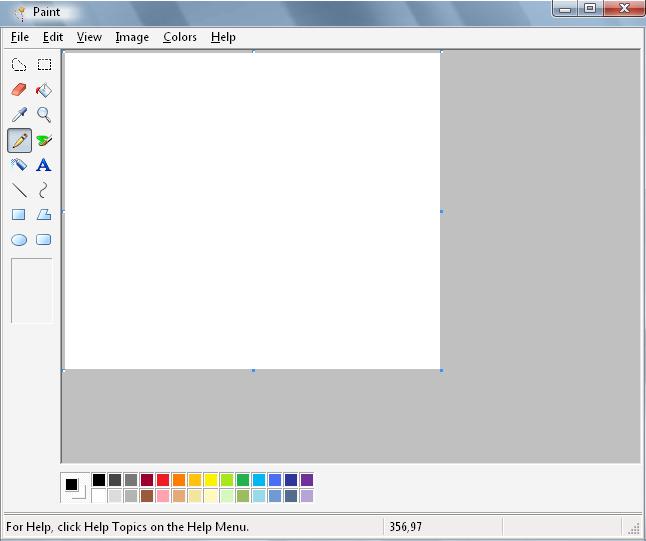Click the Paint icon in the title bar
This screenshot has width=646, height=541.
pos(19,13)
